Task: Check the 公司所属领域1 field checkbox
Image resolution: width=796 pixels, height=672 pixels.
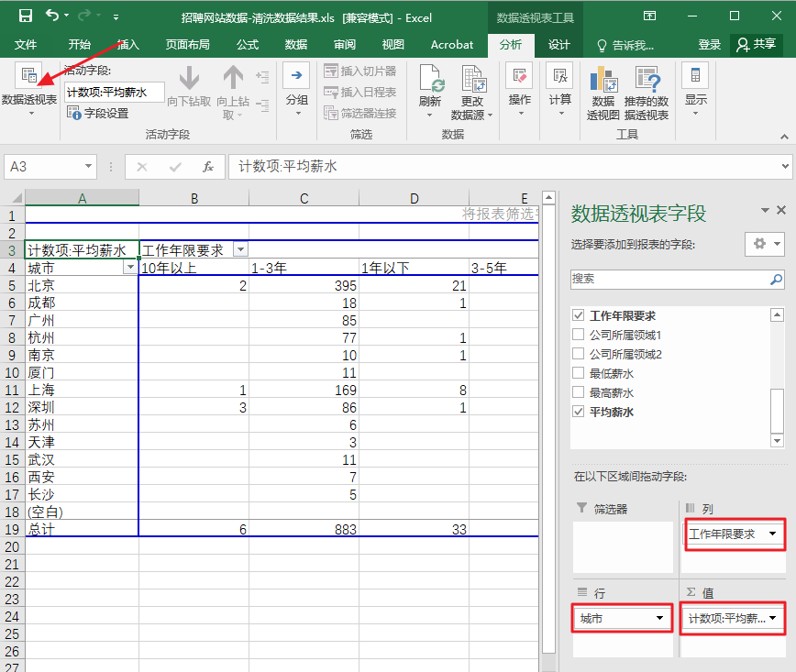Action: (579, 335)
